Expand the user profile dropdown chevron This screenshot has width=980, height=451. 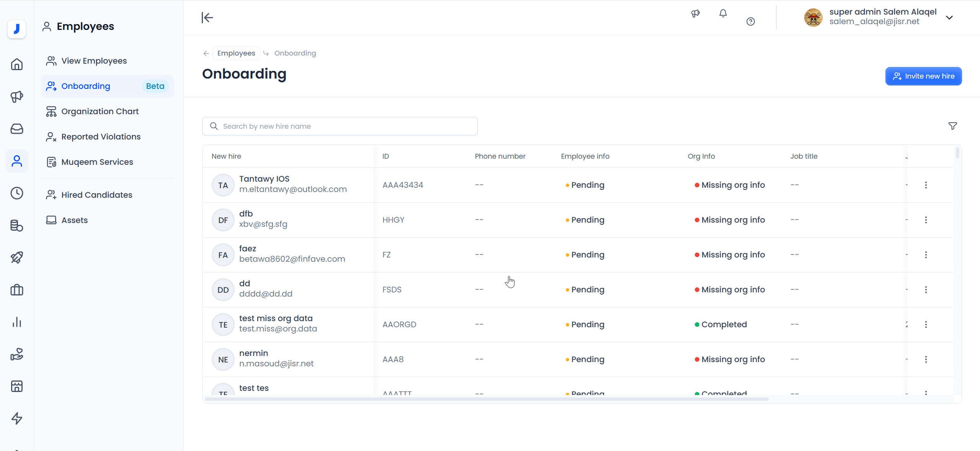pyautogui.click(x=950, y=18)
